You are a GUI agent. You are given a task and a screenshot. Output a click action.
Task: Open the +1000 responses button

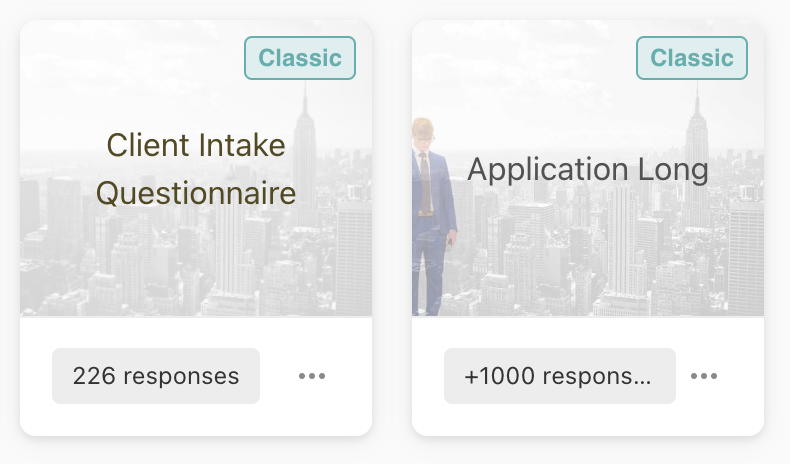pyautogui.click(x=559, y=376)
